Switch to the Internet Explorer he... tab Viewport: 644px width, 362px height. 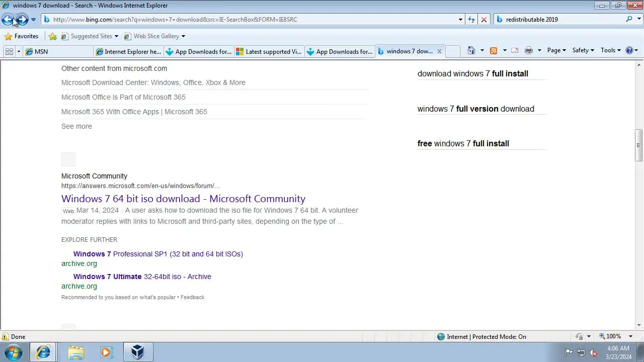point(128,51)
